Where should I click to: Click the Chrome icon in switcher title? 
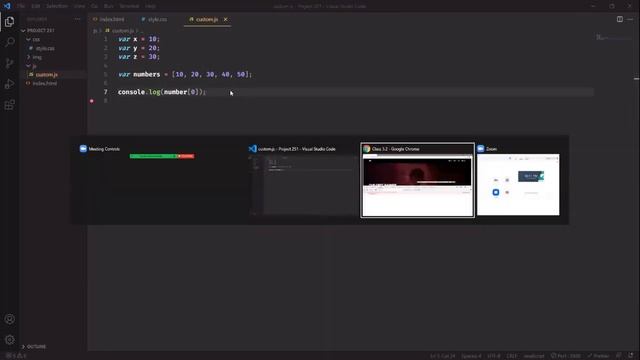tap(367, 149)
